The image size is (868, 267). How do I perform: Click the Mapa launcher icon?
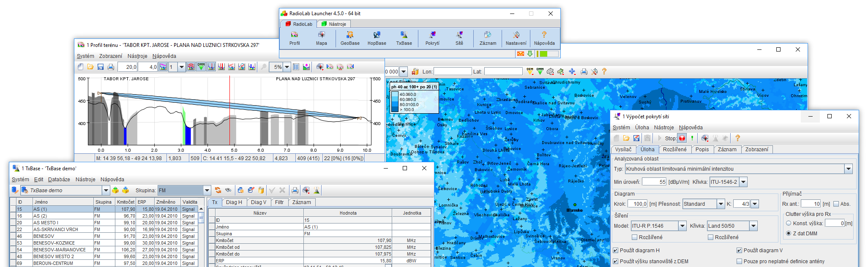(321, 38)
